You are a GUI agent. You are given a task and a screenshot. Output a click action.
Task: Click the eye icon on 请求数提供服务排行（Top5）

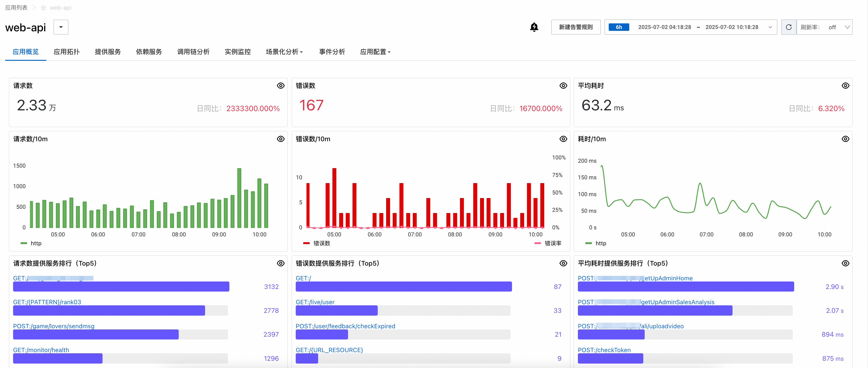[x=281, y=263]
